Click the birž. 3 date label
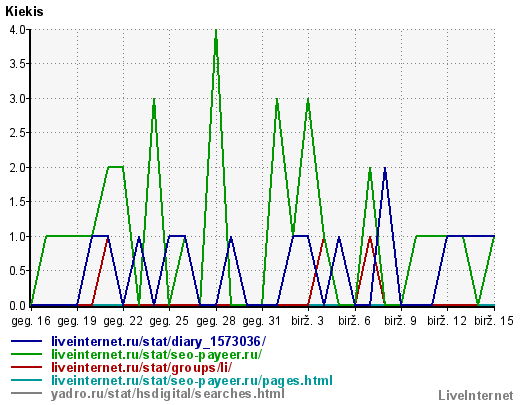 [x=307, y=321]
